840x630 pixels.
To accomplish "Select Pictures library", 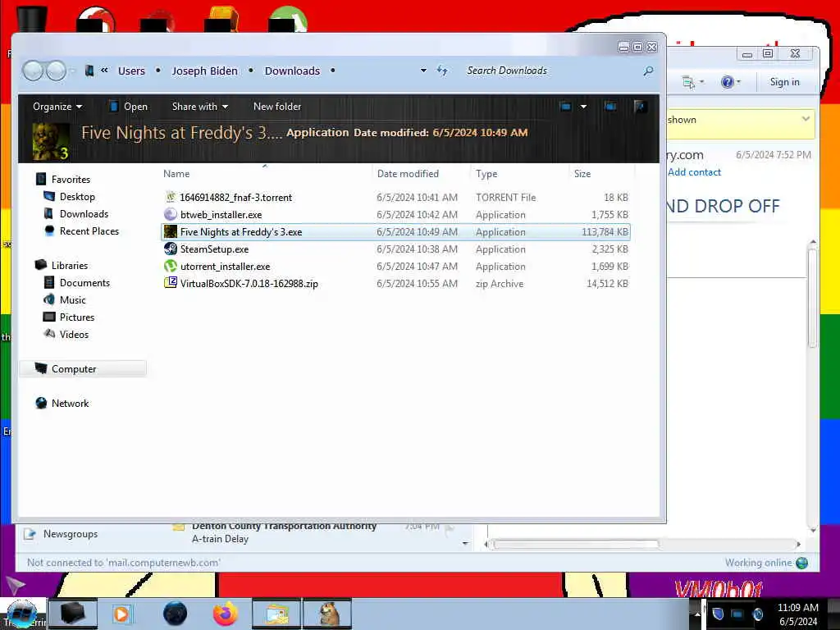I will 76,317.
